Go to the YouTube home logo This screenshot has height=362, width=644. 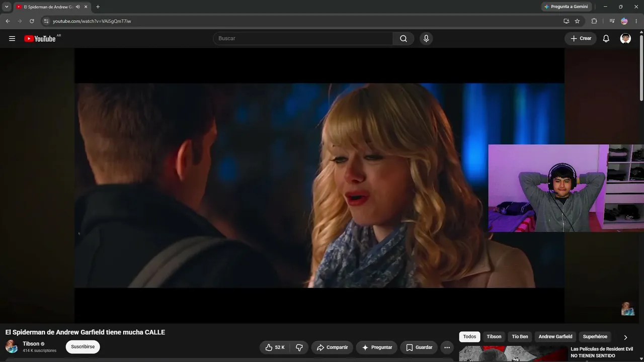40,39
